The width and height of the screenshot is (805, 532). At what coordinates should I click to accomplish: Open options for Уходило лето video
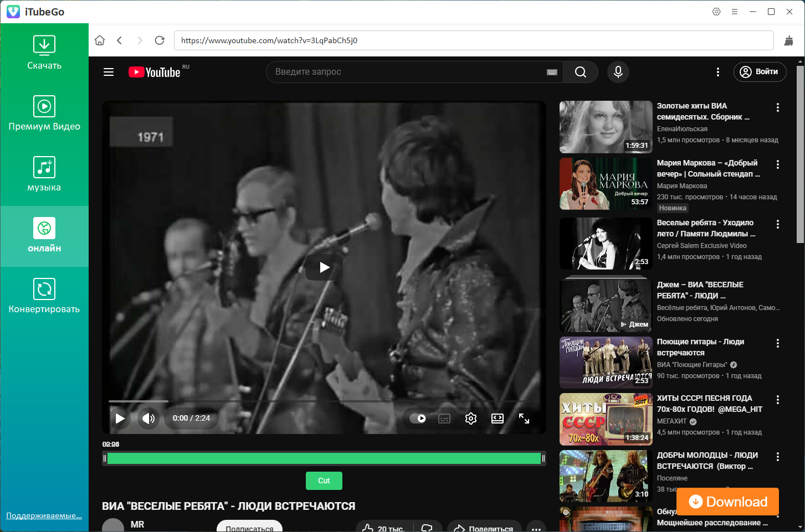coord(778,224)
